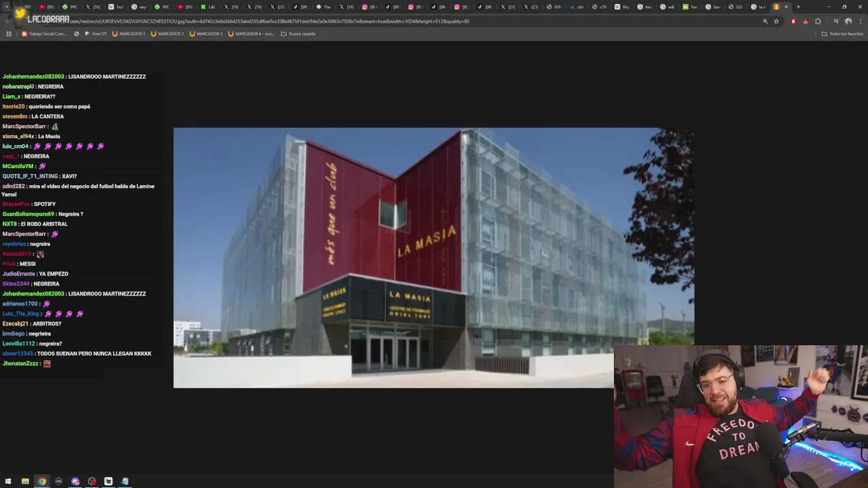Switch to the 'Yxe' browser tab

pos(692,7)
